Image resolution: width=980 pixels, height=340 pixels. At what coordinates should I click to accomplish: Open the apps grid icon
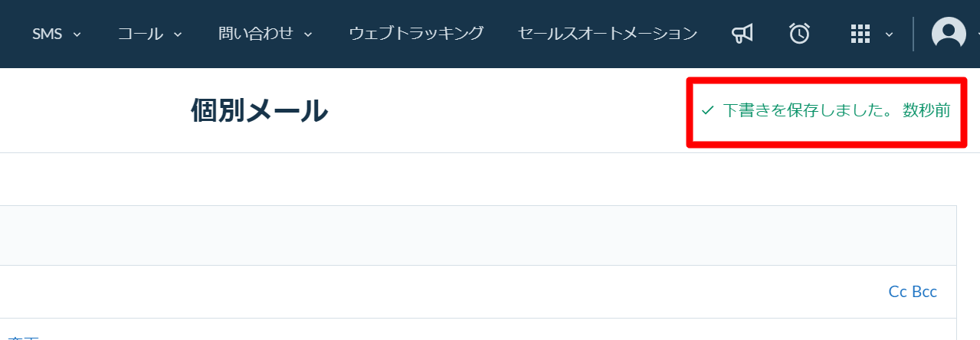[860, 34]
